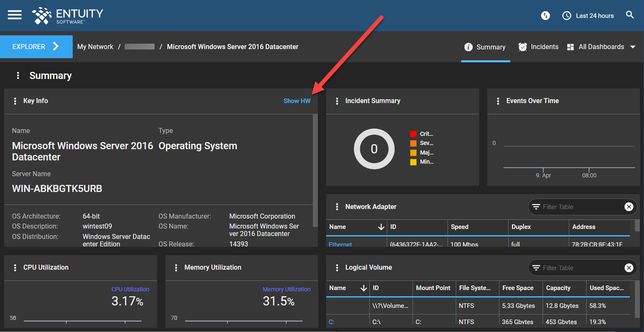644x332 pixels.
Task: Open the Summary panel kebab menu
Action: coord(18,75)
